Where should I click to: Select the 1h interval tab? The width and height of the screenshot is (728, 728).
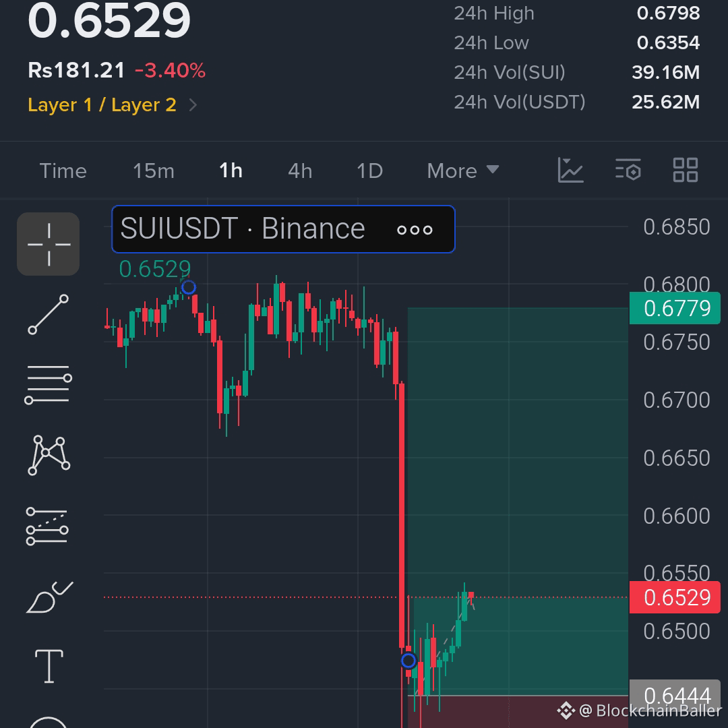pos(231,171)
